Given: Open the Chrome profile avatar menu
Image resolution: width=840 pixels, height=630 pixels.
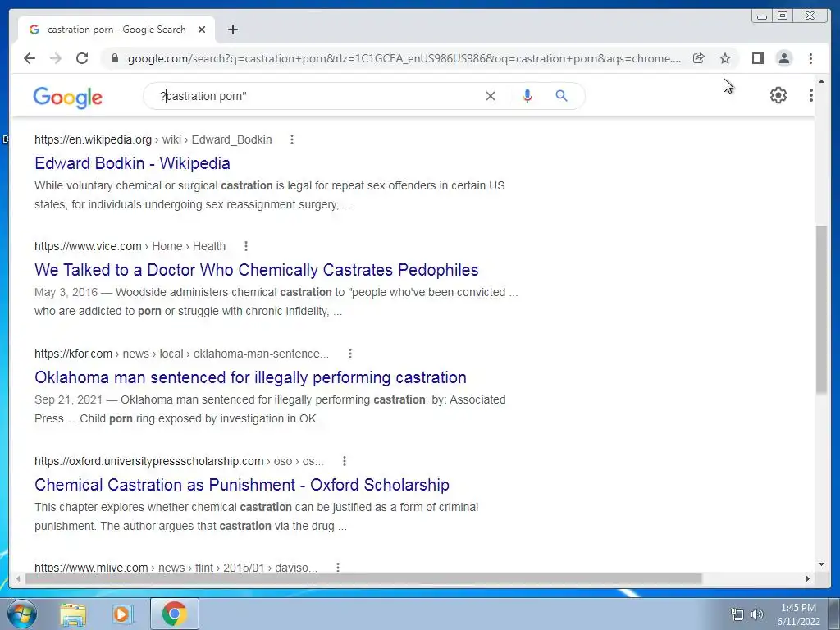Looking at the screenshot, I should [783, 58].
